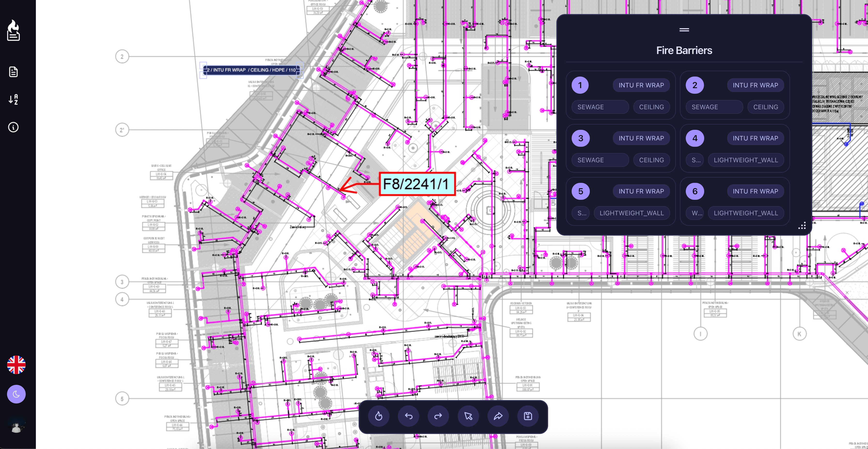
Task: Click the undo arrow button
Action: [x=408, y=416]
